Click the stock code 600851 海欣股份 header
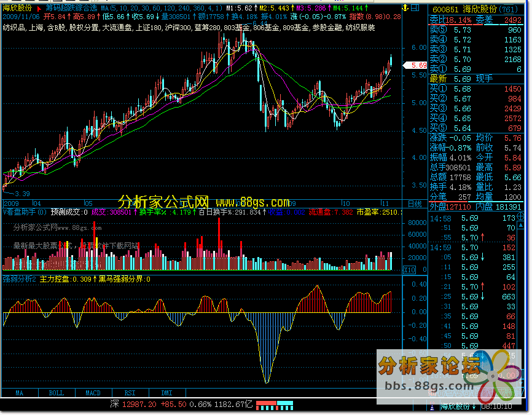Image resolution: width=532 pixels, height=415 pixels. tap(464, 9)
